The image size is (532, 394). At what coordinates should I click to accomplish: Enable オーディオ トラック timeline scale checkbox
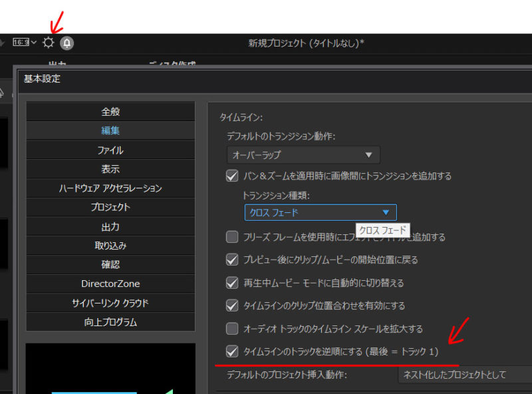(x=232, y=329)
